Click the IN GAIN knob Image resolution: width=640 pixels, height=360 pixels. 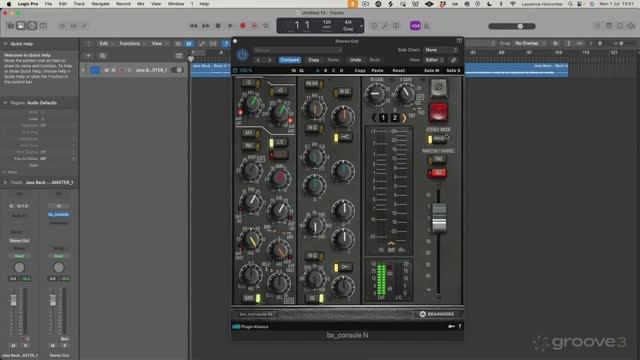click(x=376, y=94)
